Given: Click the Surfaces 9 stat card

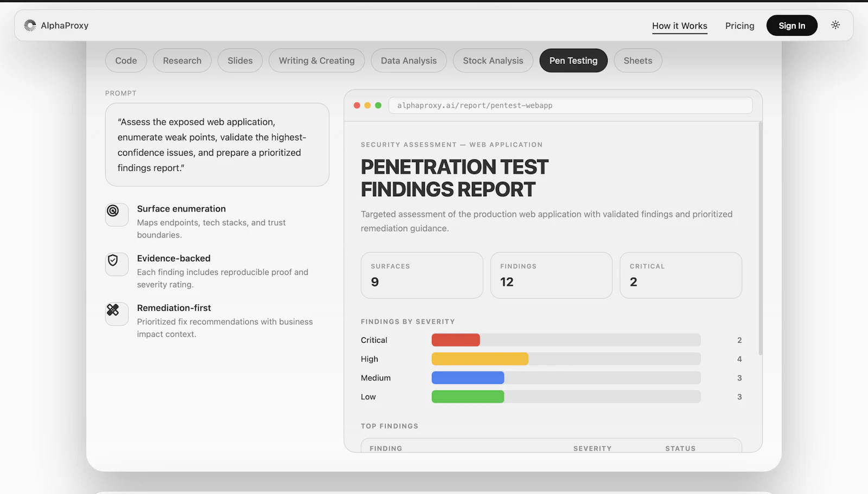Looking at the screenshot, I should (422, 275).
